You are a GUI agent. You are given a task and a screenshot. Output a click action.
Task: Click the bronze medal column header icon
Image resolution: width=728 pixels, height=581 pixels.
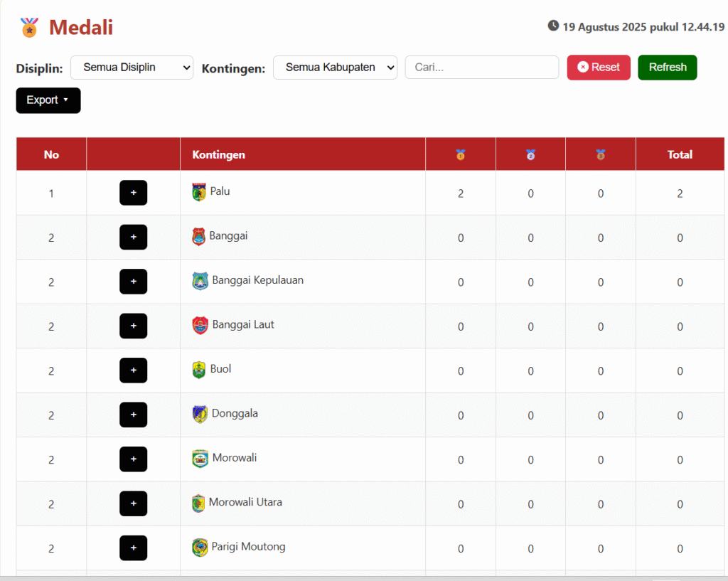pyautogui.click(x=601, y=154)
